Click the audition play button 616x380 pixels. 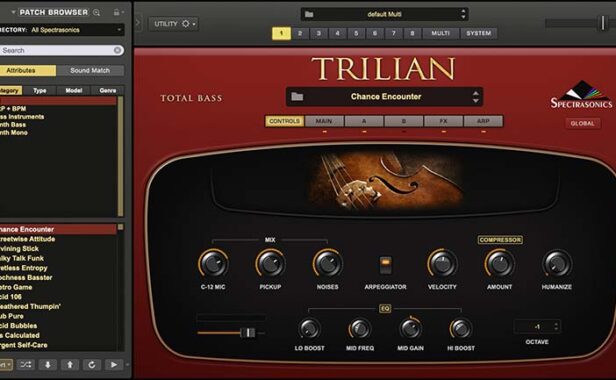[x=114, y=365]
